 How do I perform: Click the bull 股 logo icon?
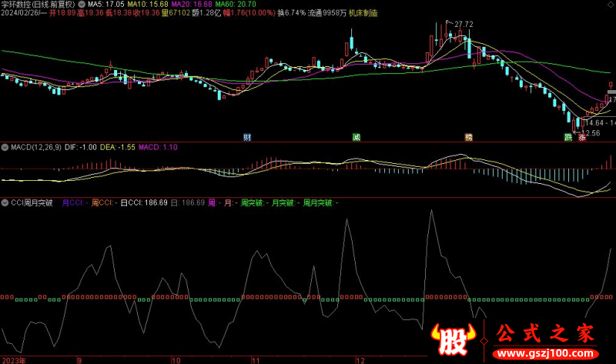[x=453, y=341]
